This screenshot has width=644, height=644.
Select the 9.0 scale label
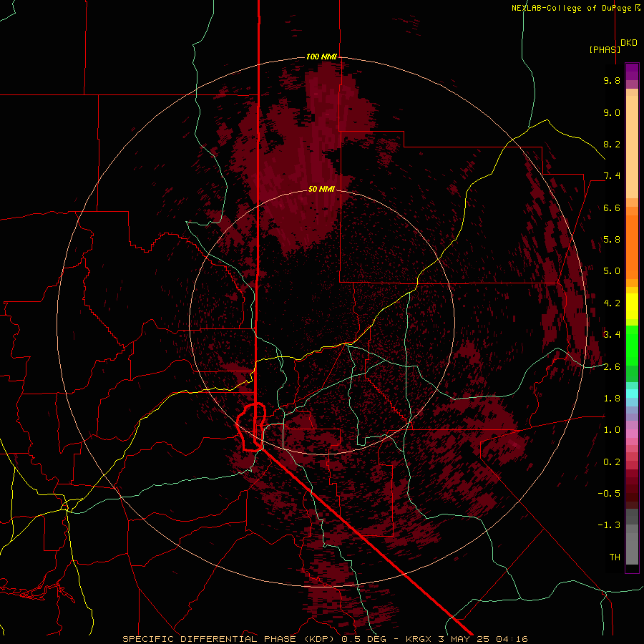point(612,112)
